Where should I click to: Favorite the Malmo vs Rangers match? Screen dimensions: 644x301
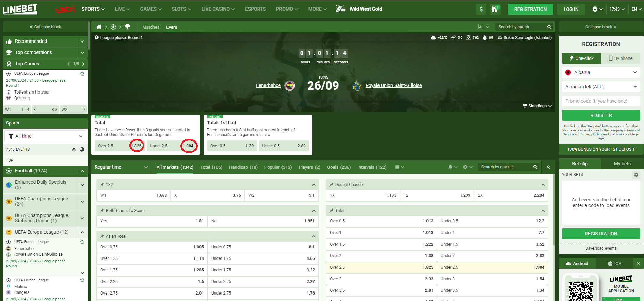[x=82, y=280]
